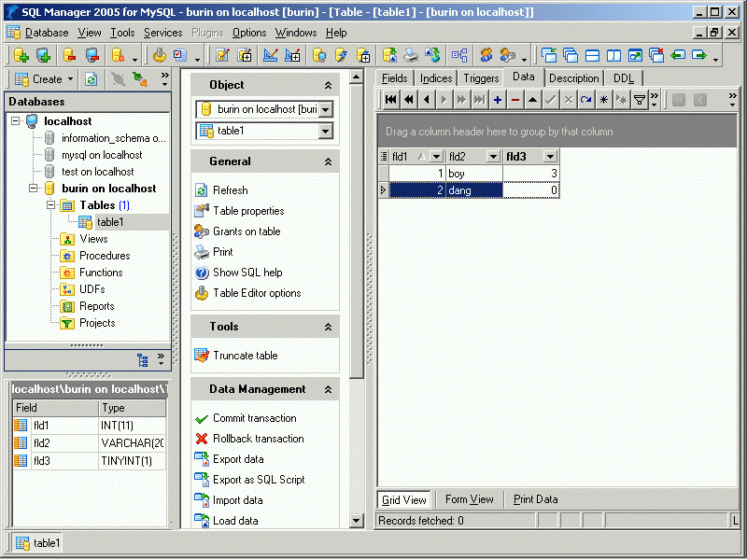
Task: Click Load data link
Action: click(x=235, y=521)
